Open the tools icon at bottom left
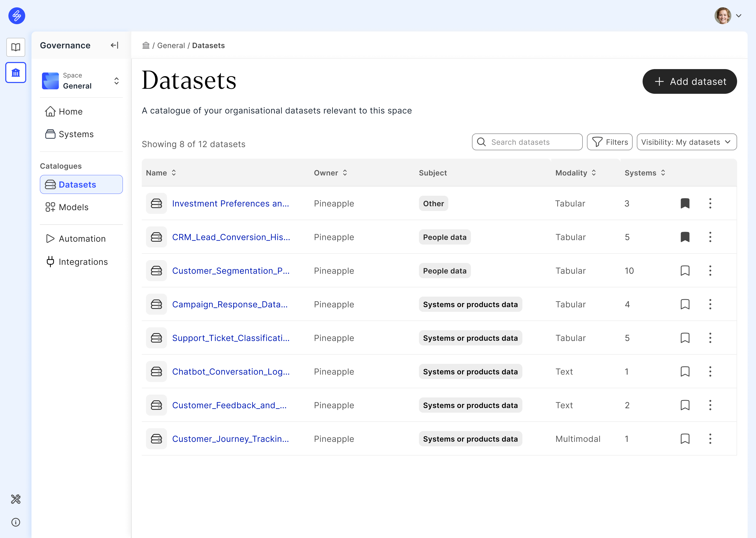The image size is (756, 538). pyautogui.click(x=15, y=499)
